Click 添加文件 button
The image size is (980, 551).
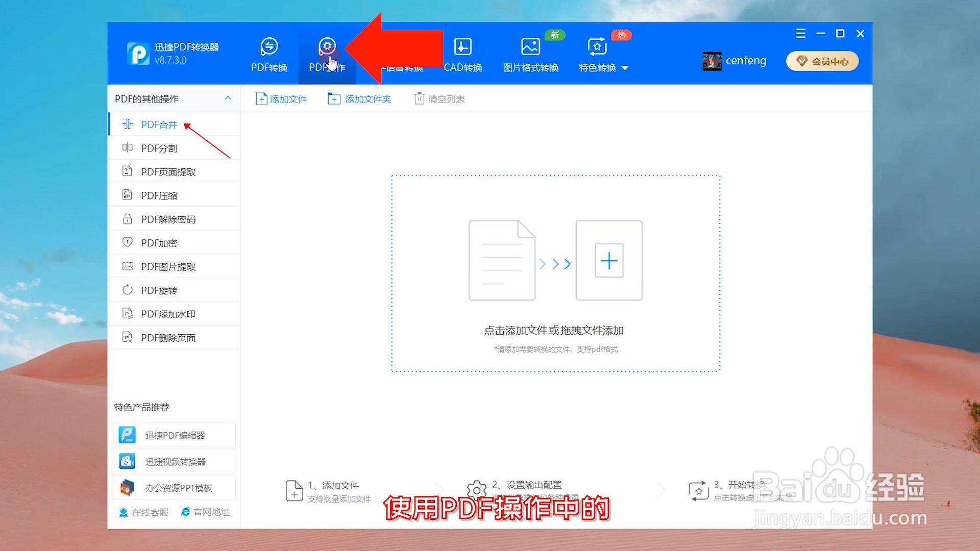click(x=281, y=99)
